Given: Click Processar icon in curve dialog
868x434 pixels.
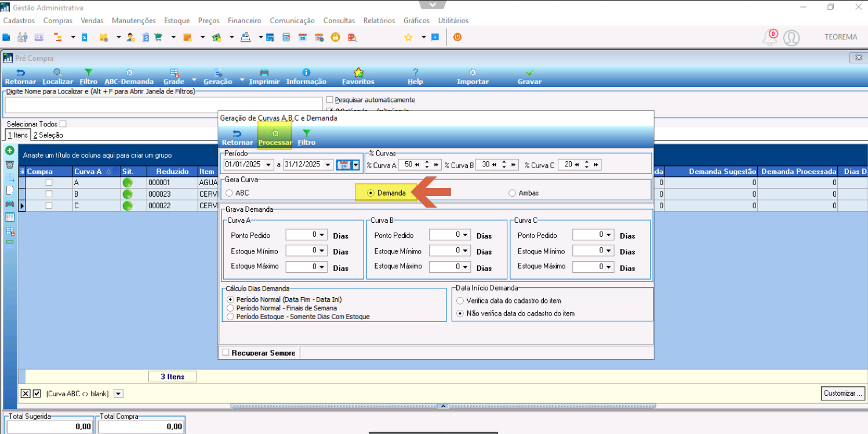Looking at the screenshot, I should click(275, 133).
